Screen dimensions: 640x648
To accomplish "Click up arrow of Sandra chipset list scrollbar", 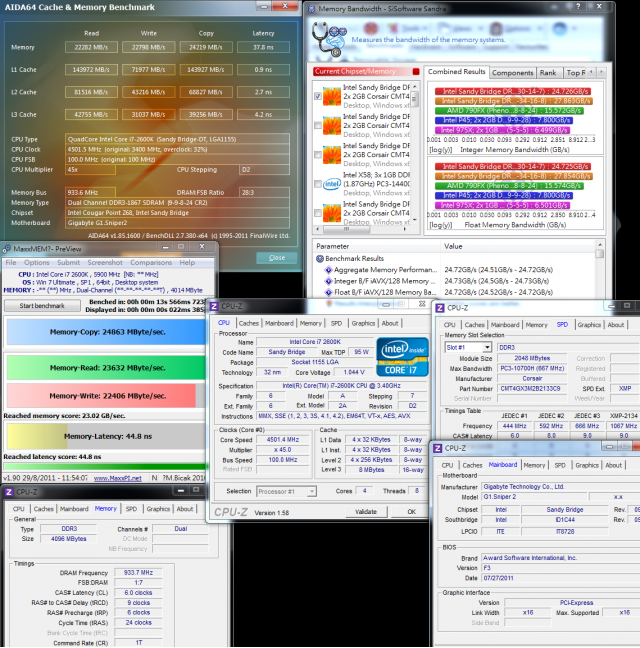I will pyautogui.click(x=414, y=86).
